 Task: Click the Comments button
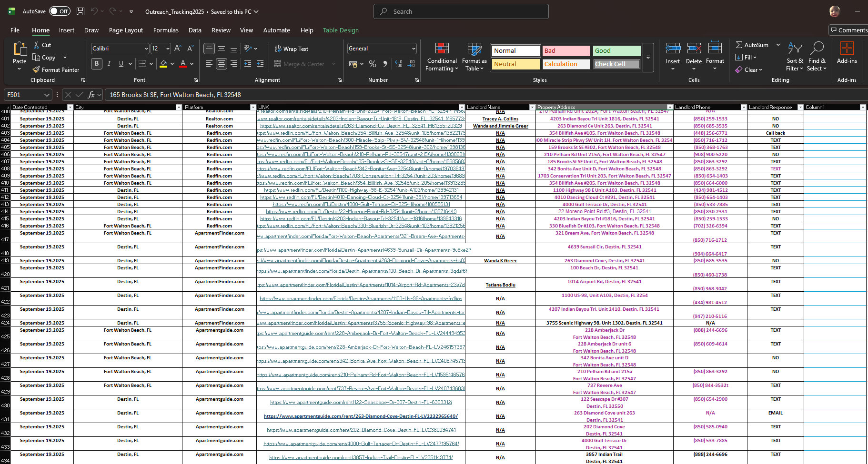(848, 30)
